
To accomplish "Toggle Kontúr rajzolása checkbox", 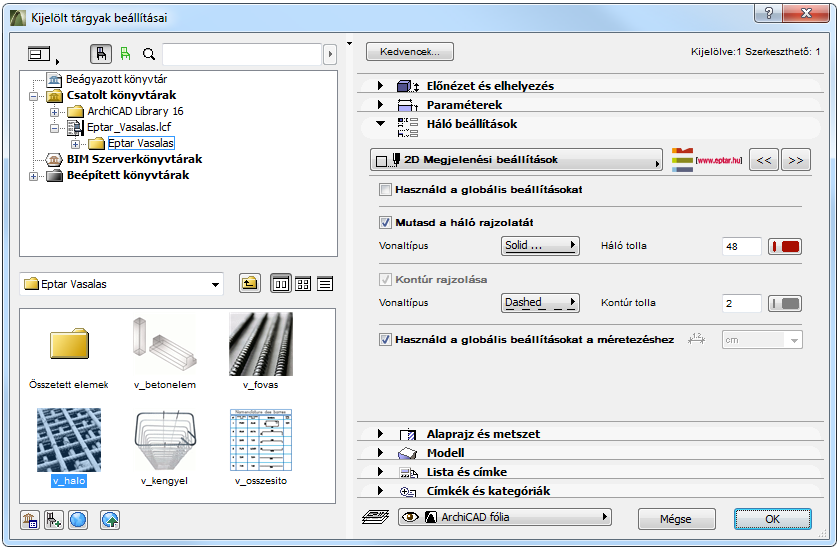I will point(385,280).
